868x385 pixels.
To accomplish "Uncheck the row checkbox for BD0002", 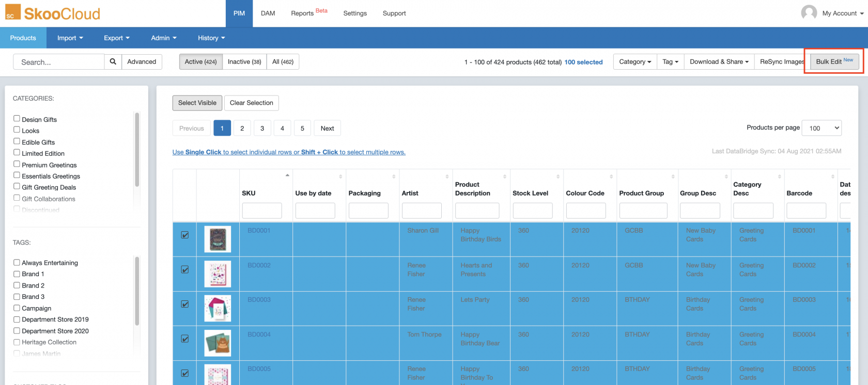I will pos(184,269).
